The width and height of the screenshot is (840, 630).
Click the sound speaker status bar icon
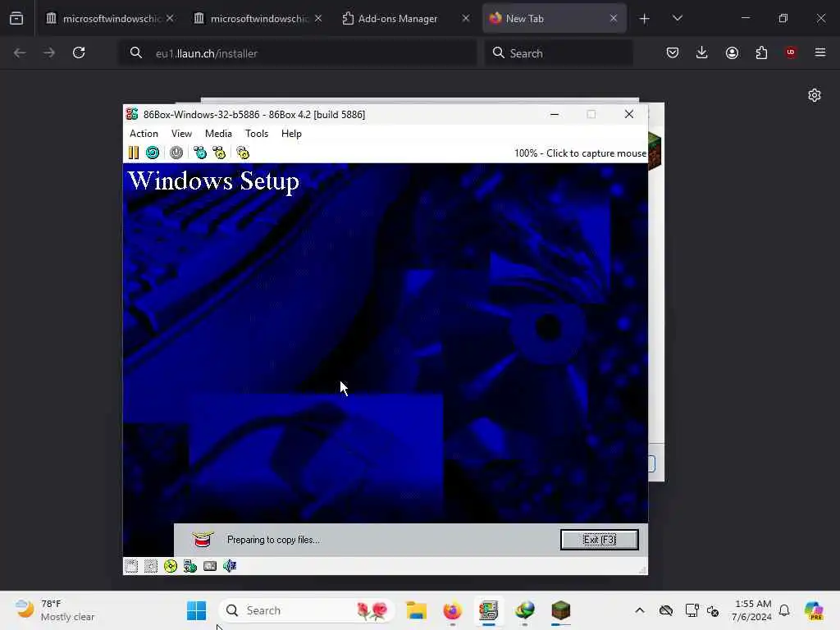tap(230, 566)
